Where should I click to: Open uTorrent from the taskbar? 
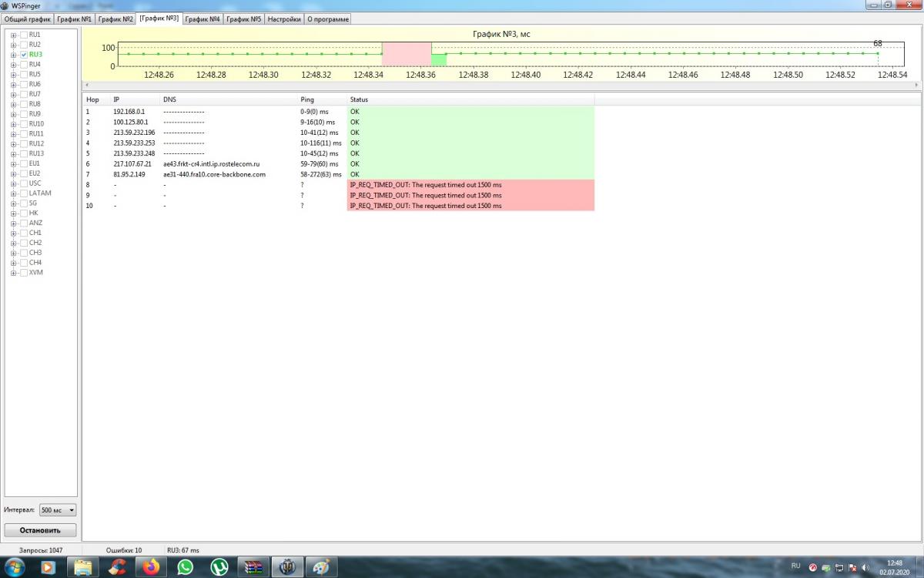(x=219, y=567)
